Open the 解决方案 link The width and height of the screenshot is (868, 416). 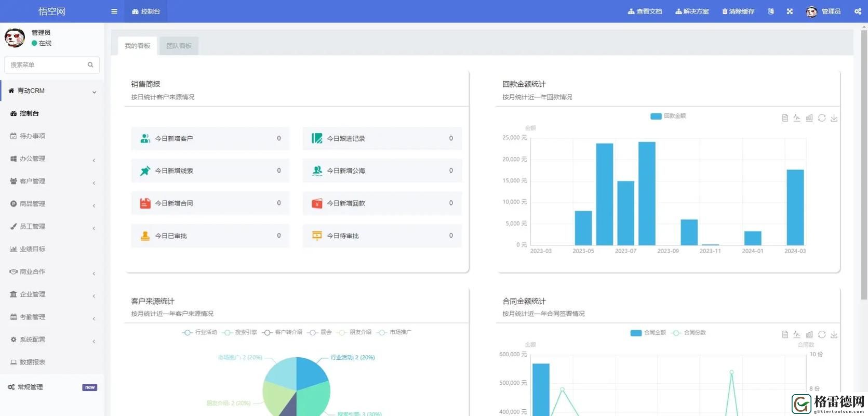pos(692,11)
